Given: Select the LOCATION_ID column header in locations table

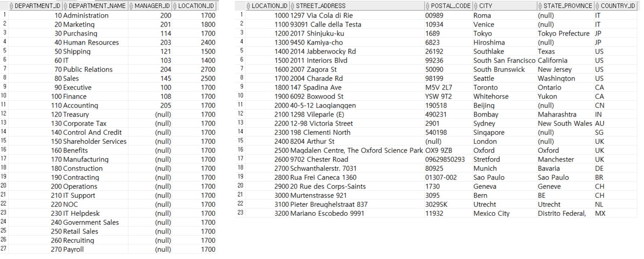Looking at the screenshot, I should coord(268,6).
